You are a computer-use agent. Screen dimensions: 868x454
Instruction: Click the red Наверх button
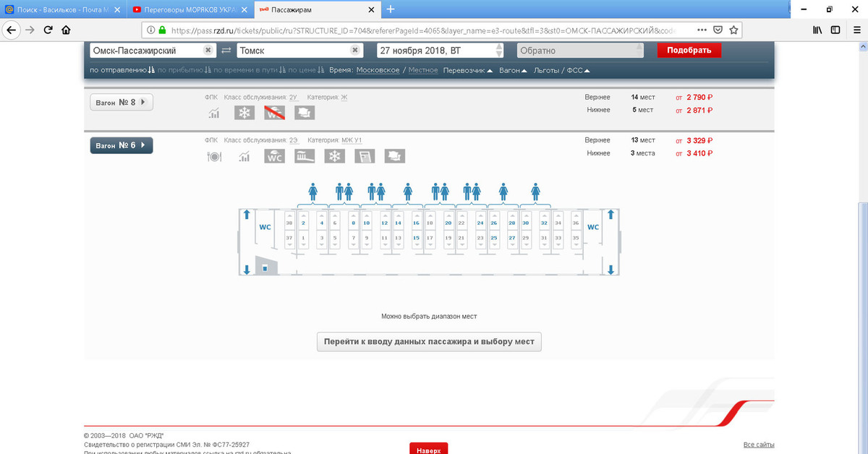[x=429, y=449]
